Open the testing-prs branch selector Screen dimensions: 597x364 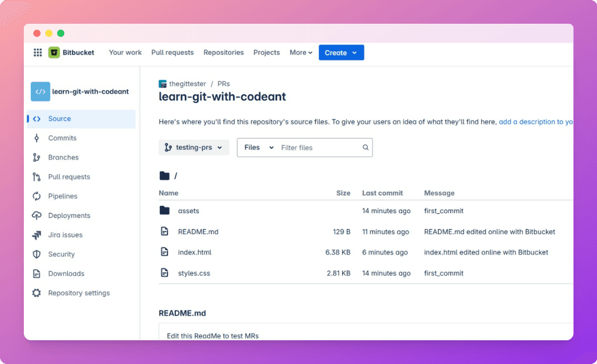pos(194,147)
